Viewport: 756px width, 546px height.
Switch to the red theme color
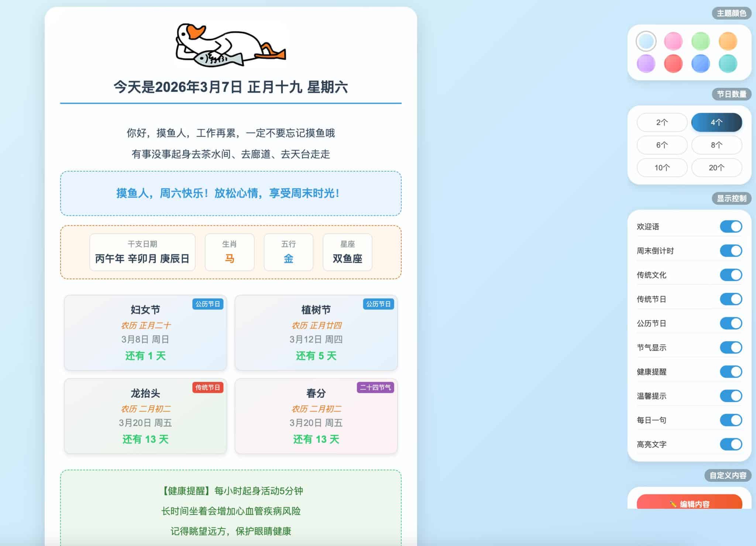673,63
